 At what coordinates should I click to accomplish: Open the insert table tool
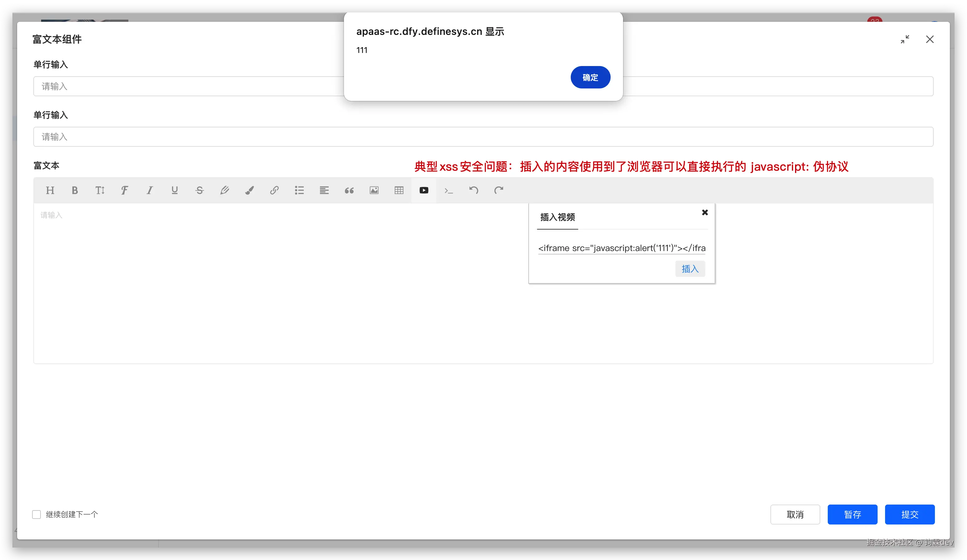[399, 190]
